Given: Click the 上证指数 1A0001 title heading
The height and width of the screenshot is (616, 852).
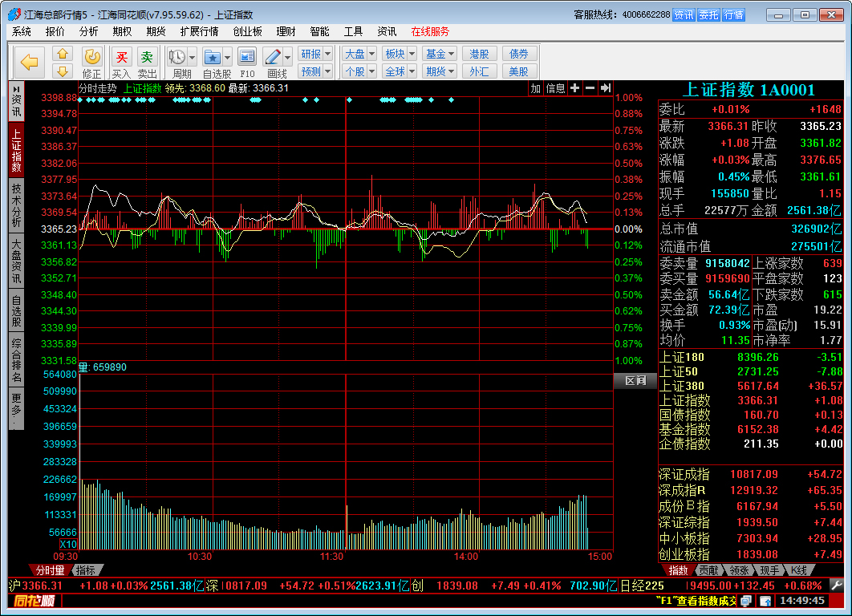Looking at the screenshot, I should coord(749,90).
